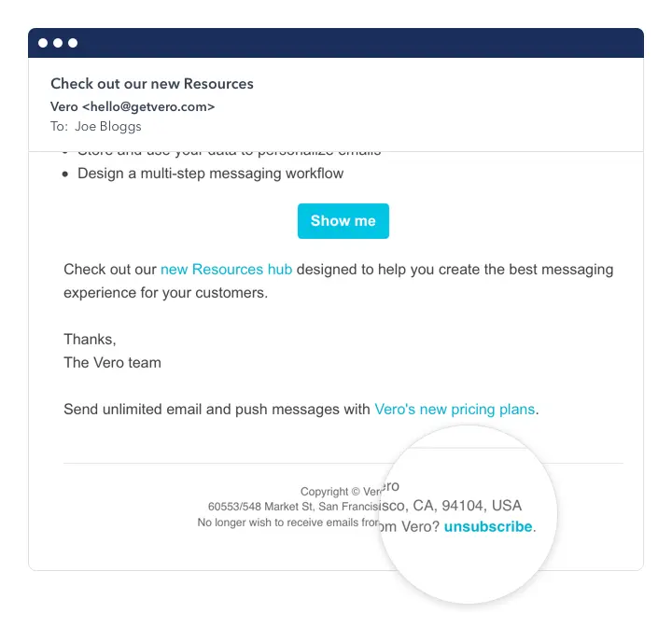The width and height of the screenshot is (672, 641).
Task: Open the new Resources hub link
Action: [226, 270]
